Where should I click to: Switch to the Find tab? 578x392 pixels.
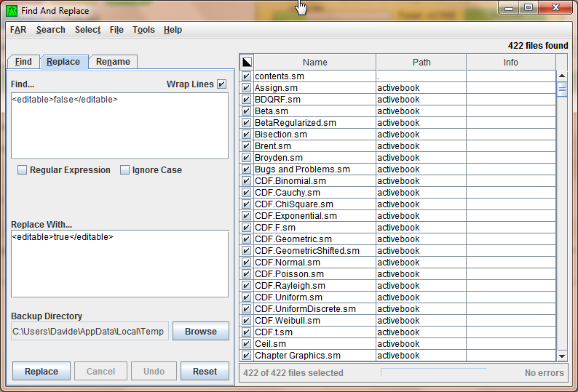pos(23,62)
